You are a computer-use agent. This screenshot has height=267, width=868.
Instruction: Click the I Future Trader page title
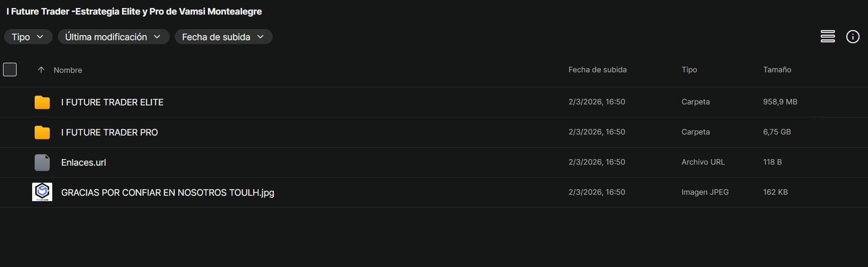point(134,12)
